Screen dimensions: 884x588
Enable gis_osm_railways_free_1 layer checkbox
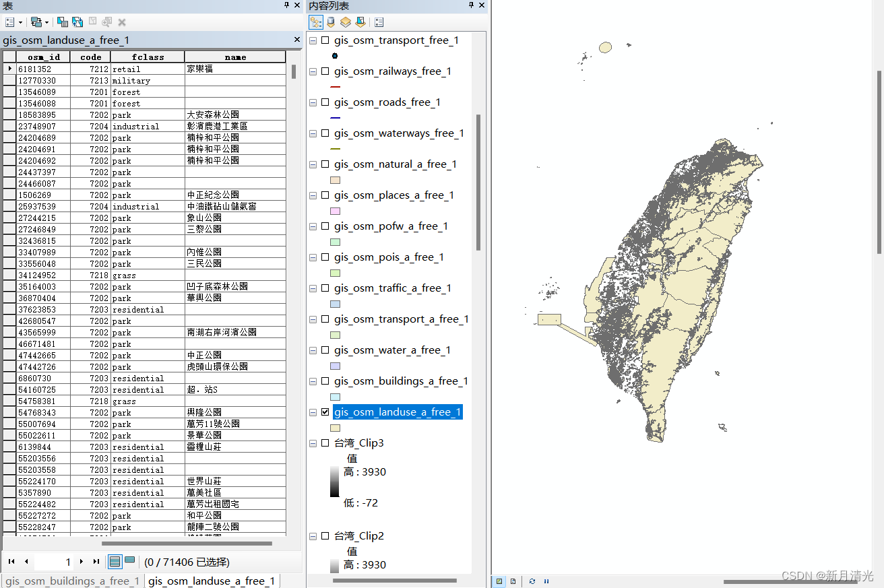click(x=325, y=71)
